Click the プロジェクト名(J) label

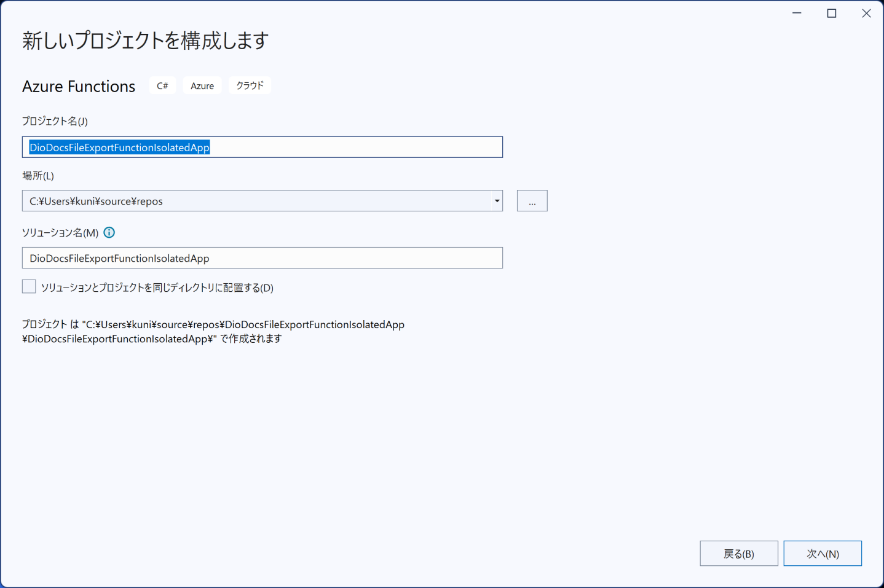coord(55,121)
